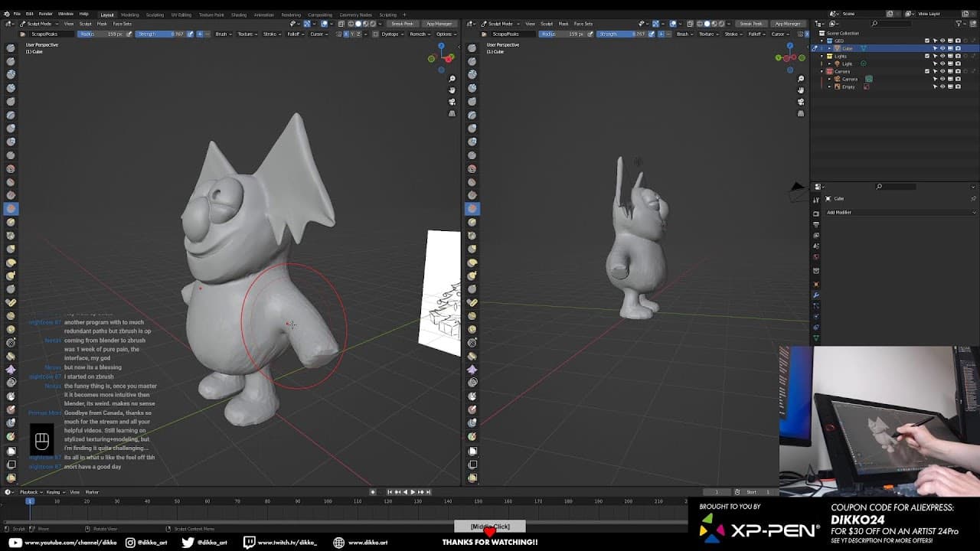Viewport: 980px width, 551px height.
Task: Select the Smooth brush in left viewport toolbar
Action: point(11,168)
